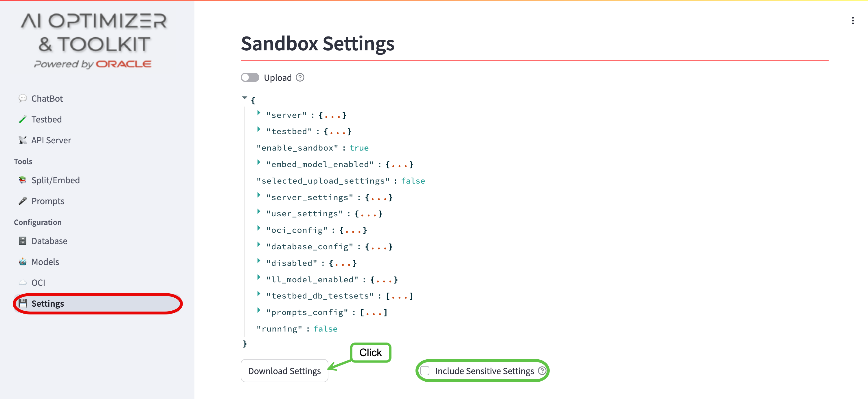Click the API Server satellite icon
The image size is (868, 399).
click(x=23, y=140)
